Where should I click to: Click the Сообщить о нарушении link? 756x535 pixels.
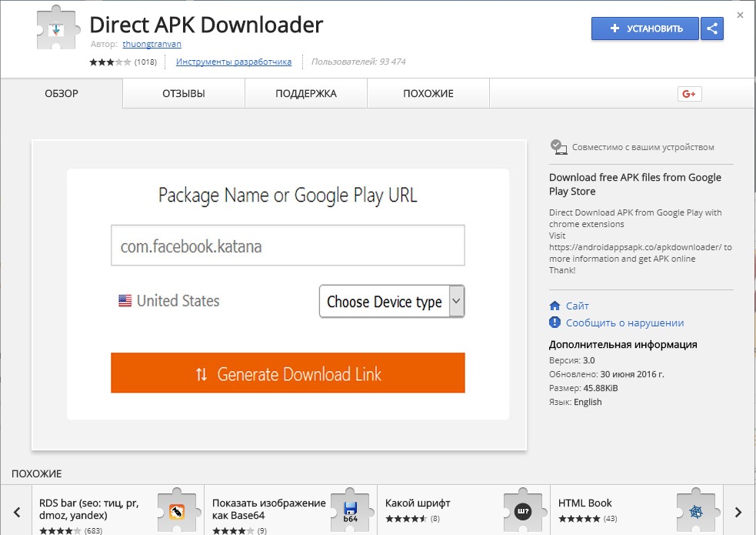(624, 323)
